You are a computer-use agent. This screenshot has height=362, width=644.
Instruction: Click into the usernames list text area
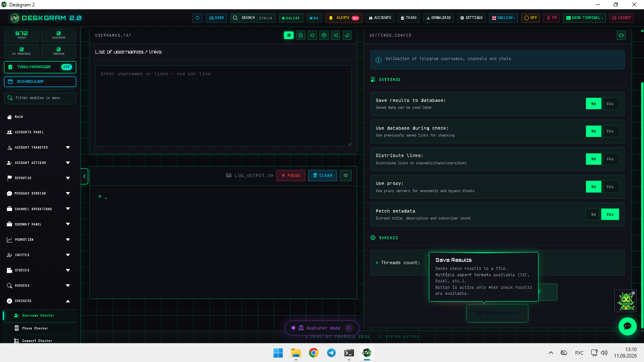(x=223, y=105)
